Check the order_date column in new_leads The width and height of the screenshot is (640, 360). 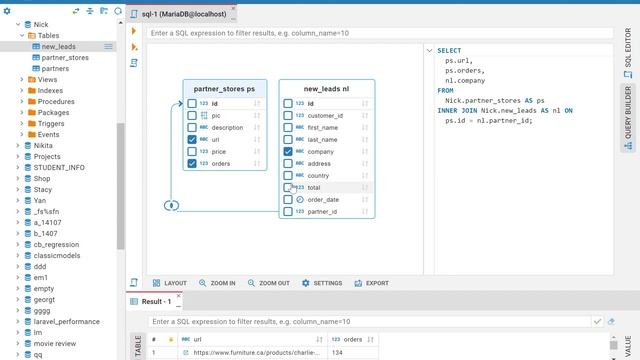point(288,200)
